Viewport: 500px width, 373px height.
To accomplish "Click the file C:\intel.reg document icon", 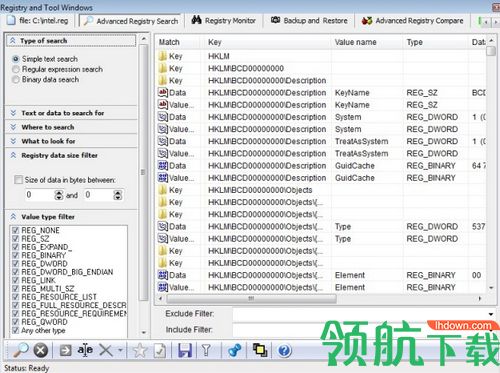I will click(11, 20).
